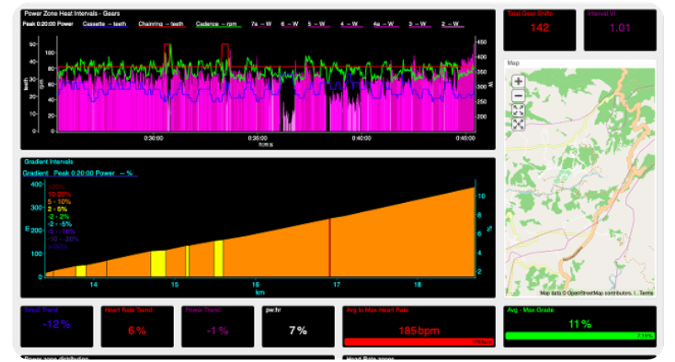The image size is (675, 362).
Task: Zoom out on the map
Action: [x=518, y=96]
